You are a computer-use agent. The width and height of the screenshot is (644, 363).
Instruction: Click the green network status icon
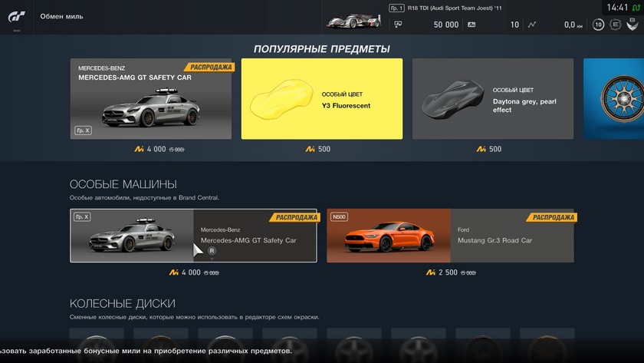[x=636, y=8]
